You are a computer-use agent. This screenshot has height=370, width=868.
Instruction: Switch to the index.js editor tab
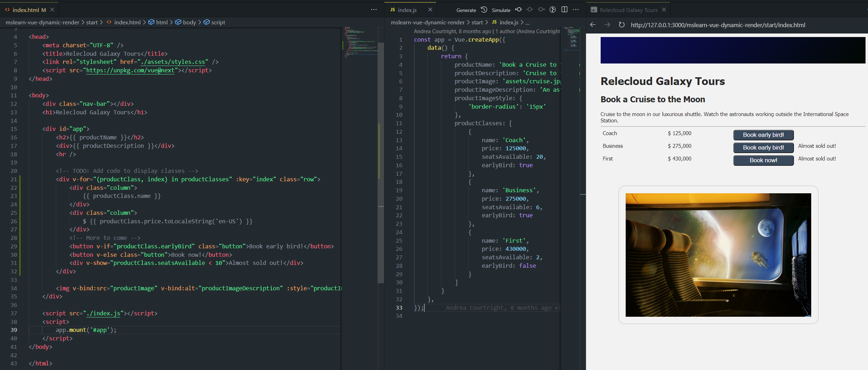pyautogui.click(x=410, y=10)
